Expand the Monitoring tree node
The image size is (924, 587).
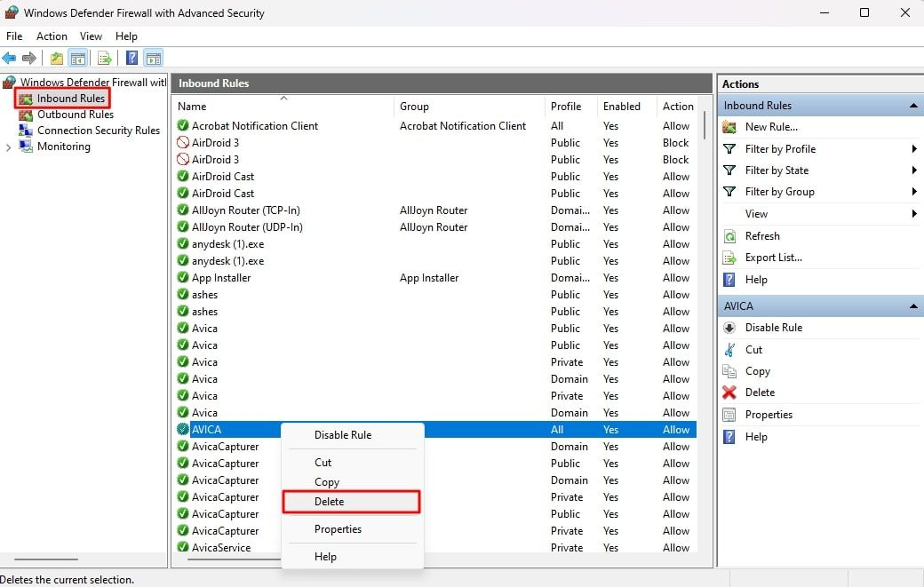[8, 147]
